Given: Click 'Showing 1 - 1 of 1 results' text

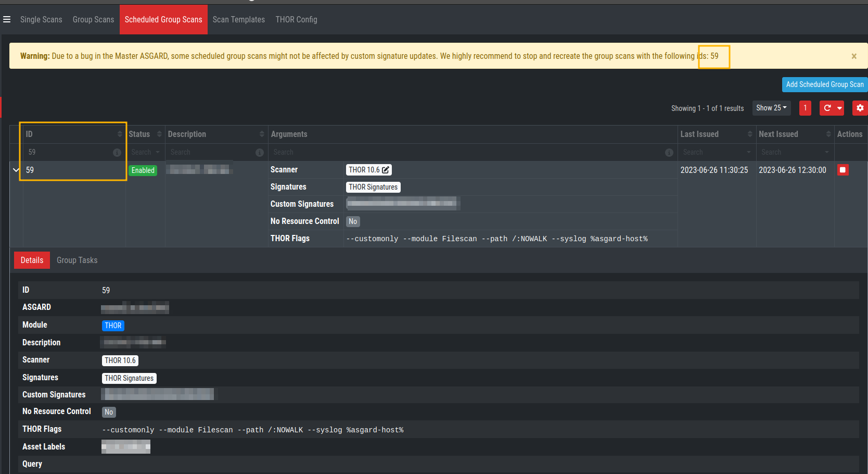Looking at the screenshot, I should 707,108.
